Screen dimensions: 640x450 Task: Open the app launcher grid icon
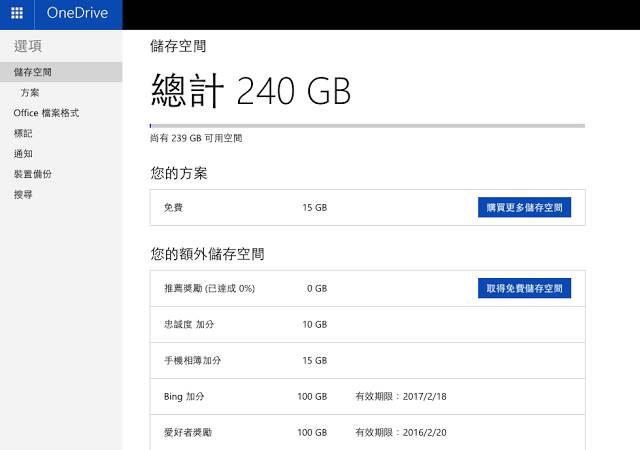[x=17, y=13]
